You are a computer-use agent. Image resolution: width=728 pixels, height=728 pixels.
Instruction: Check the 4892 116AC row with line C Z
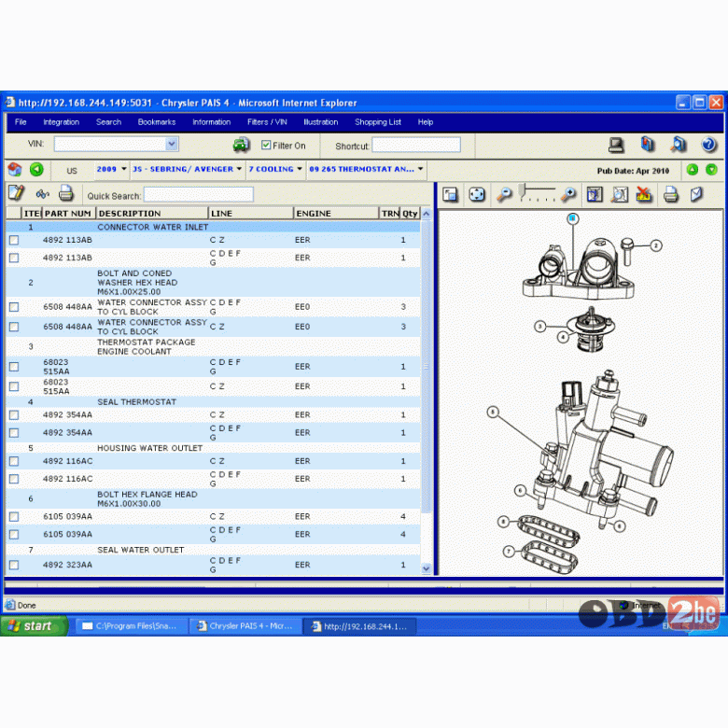[14, 461]
